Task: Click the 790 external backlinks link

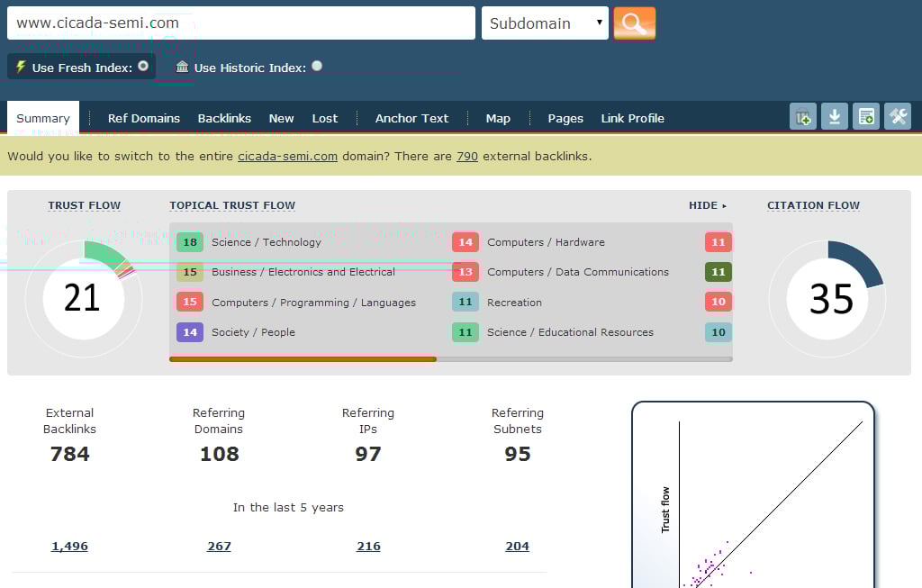Action: click(467, 156)
